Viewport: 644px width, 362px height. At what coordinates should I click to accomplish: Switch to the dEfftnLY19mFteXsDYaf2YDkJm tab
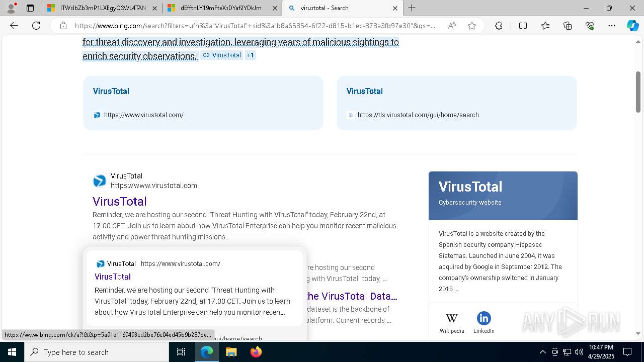tap(222, 8)
